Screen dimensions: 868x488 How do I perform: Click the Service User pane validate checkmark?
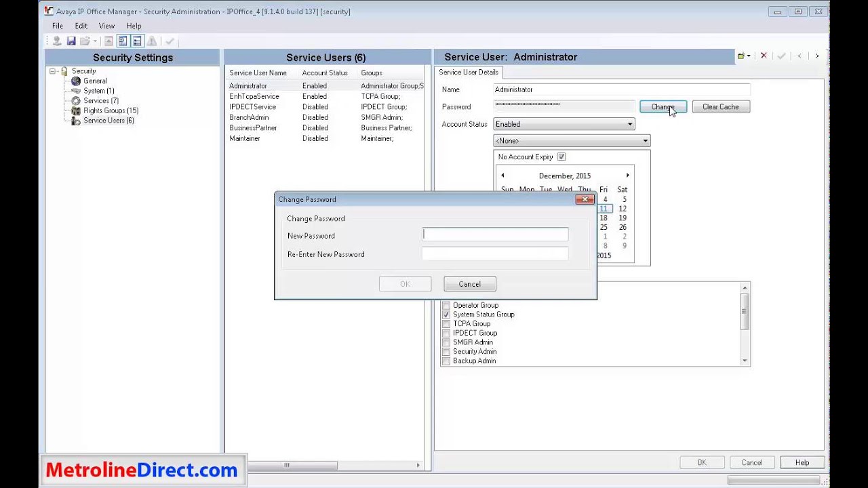[x=781, y=56]
